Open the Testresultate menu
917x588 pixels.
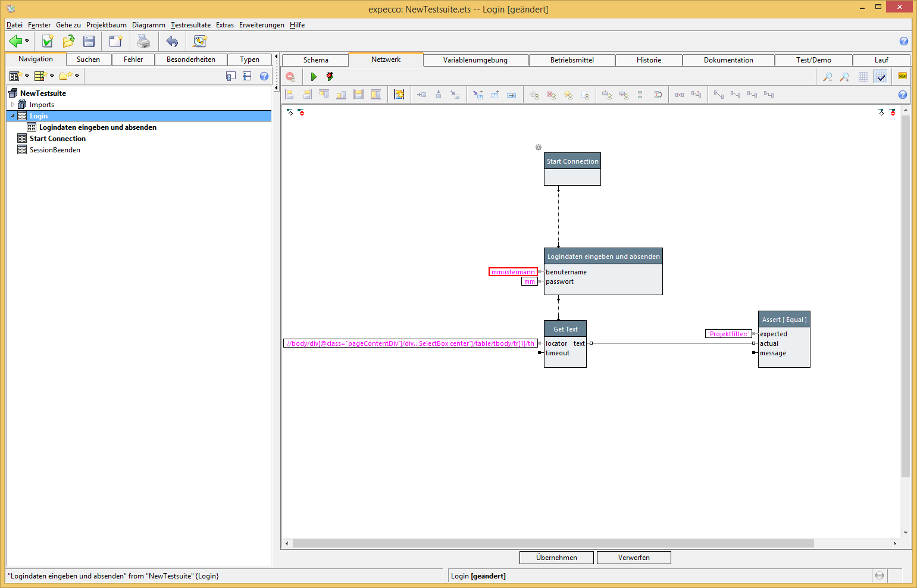(x=190, y=25)
